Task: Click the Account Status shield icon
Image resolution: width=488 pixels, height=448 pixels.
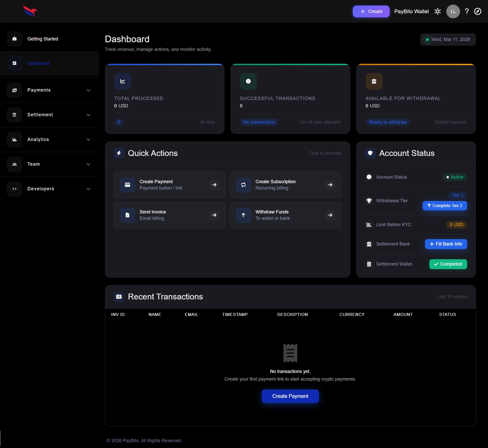Action: (370, 153)
